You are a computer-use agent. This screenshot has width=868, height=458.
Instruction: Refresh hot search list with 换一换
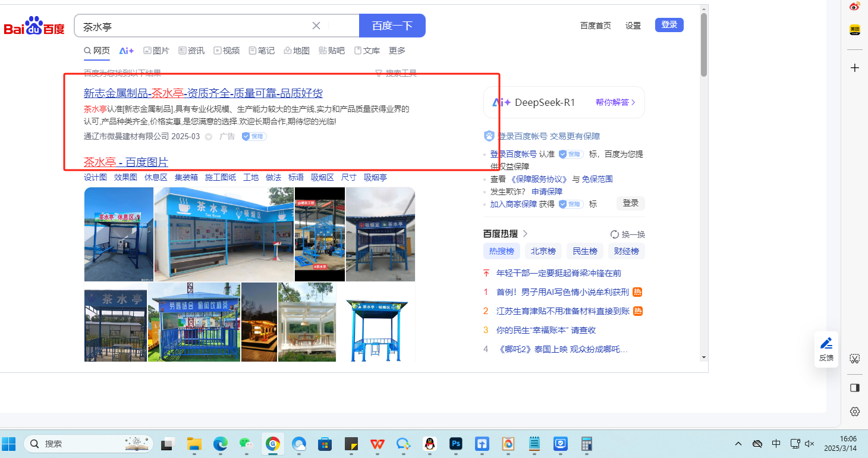point(628,234)
